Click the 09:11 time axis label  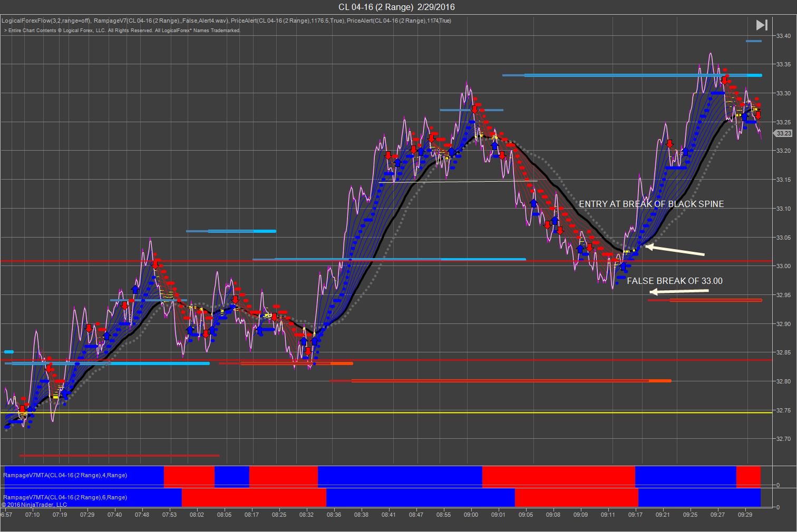pos(608,515)
